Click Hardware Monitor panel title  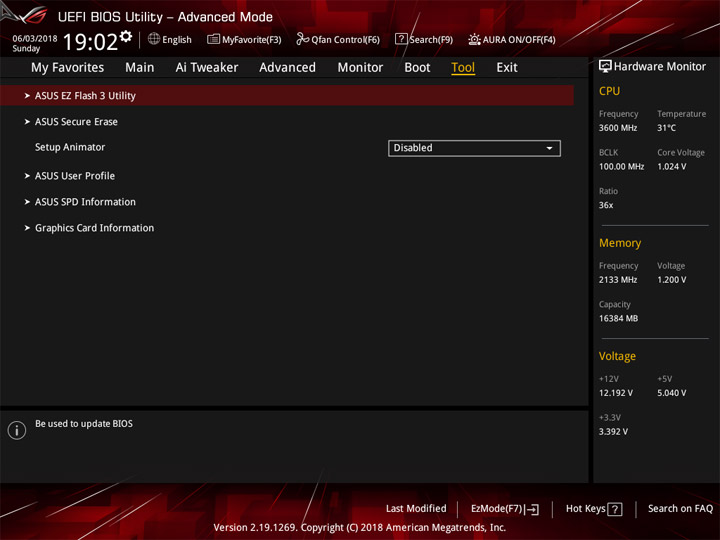(x=660, y=67)
